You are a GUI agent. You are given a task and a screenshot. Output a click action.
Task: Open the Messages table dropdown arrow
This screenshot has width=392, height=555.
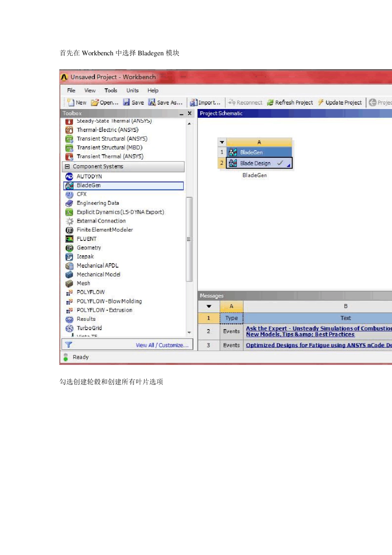(209, 306)
